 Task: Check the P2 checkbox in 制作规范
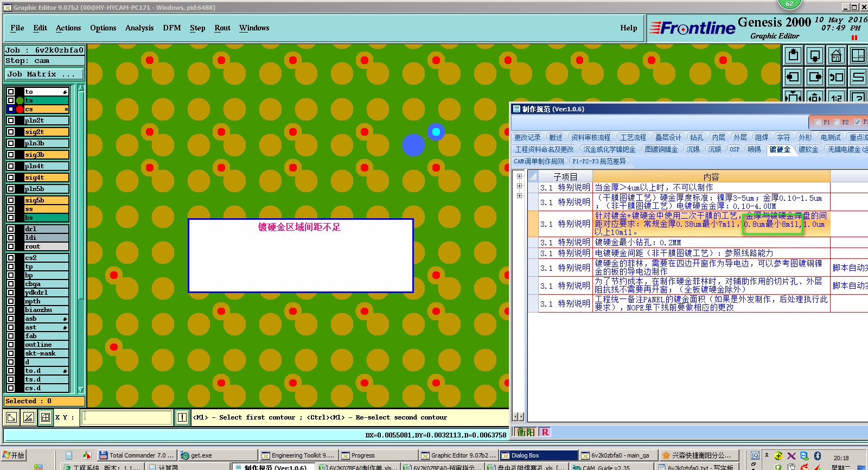coord(837,122)
